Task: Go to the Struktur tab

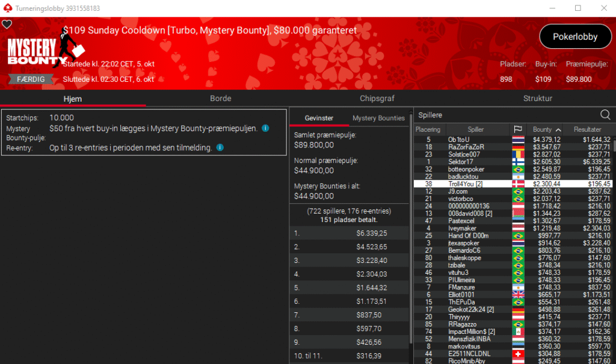Action: (x=537, y=98)
